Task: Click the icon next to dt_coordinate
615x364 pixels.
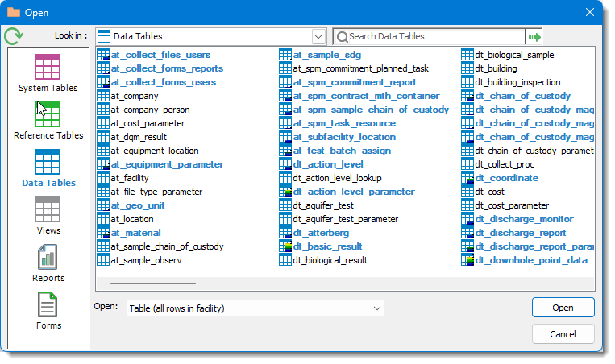Action: pyautogui.click(x=467, y=178)
